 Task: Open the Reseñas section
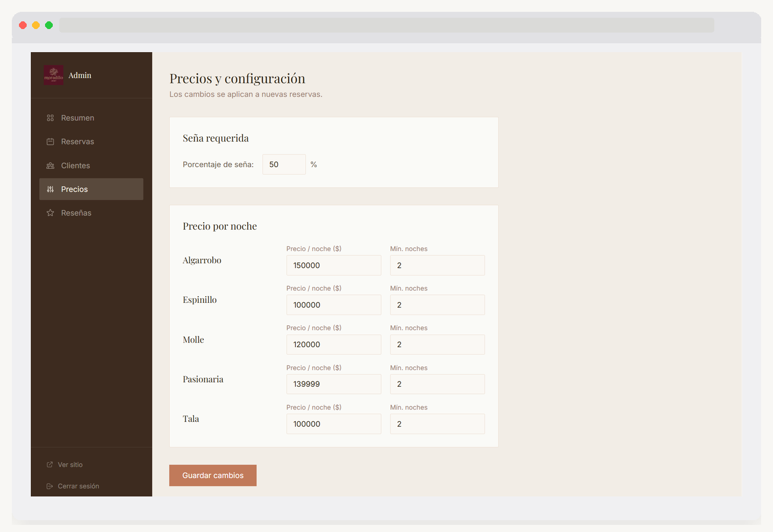pos(91,213)
